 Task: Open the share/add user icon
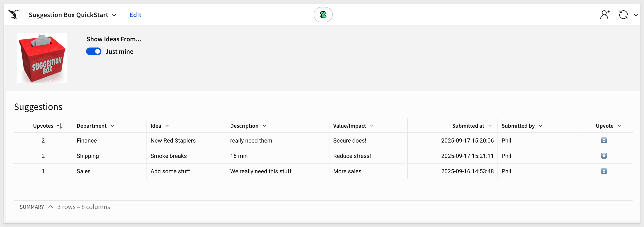pyautogui.click(x=604, y=15)
